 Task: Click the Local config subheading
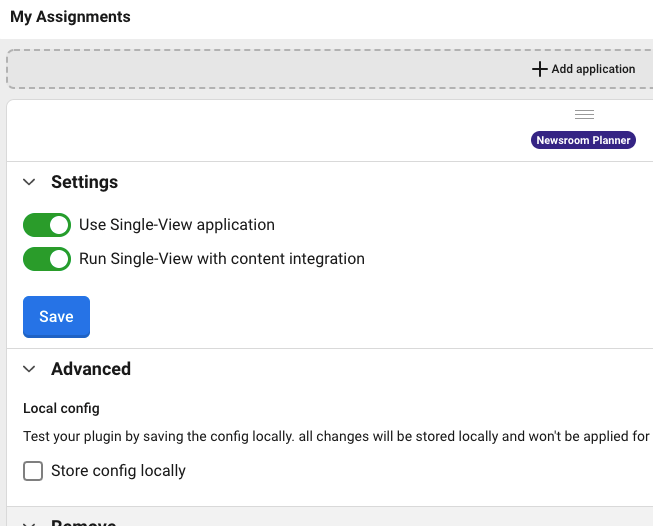coord(61,408)
